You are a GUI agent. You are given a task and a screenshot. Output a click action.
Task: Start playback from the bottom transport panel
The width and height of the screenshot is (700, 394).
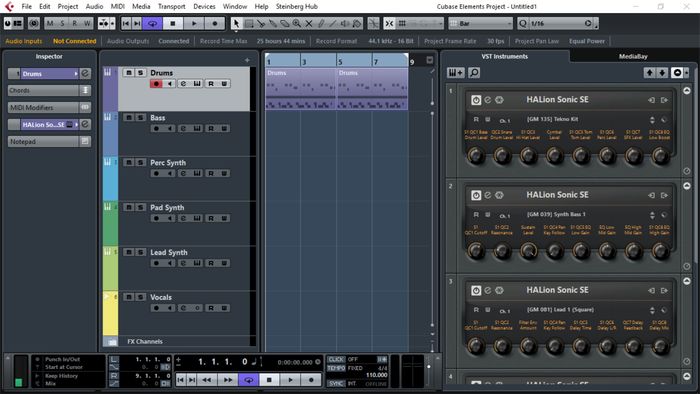click(291, 380)
